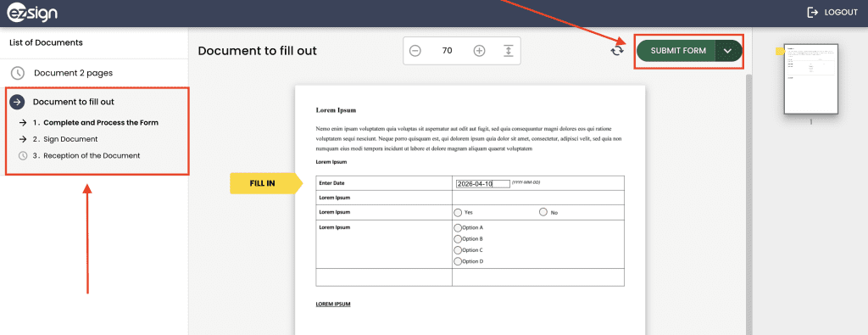
Task: Click the logout icon
Action: point(813,12)
